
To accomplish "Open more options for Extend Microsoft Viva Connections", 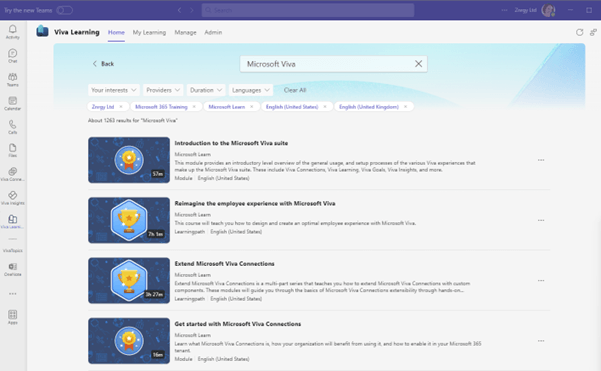I will pos(541,281).
